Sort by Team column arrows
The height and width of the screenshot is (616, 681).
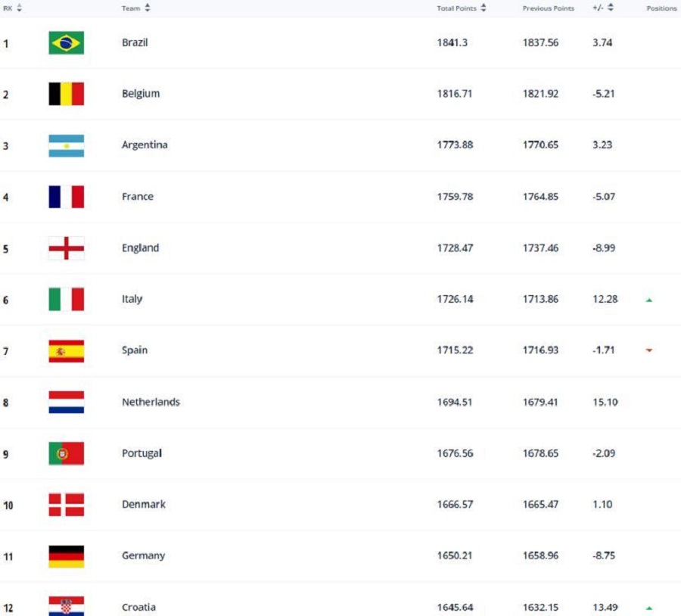(148, 8)
